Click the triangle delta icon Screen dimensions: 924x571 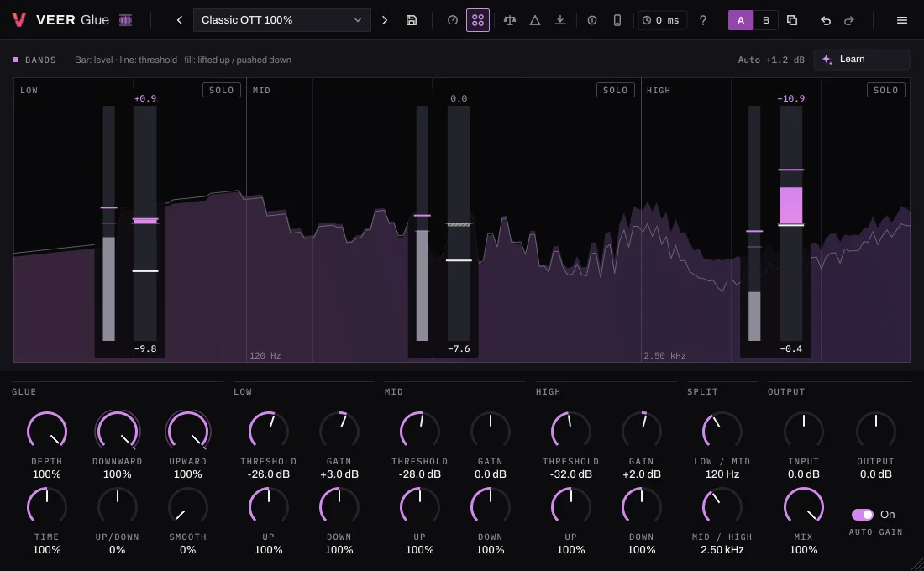(535, 20)
